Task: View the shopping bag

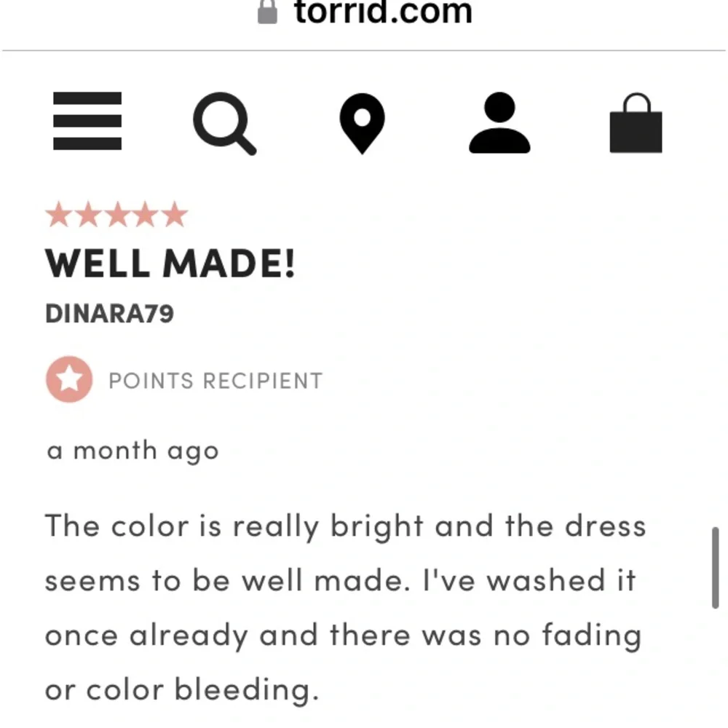Action: [x=636, y=124]
